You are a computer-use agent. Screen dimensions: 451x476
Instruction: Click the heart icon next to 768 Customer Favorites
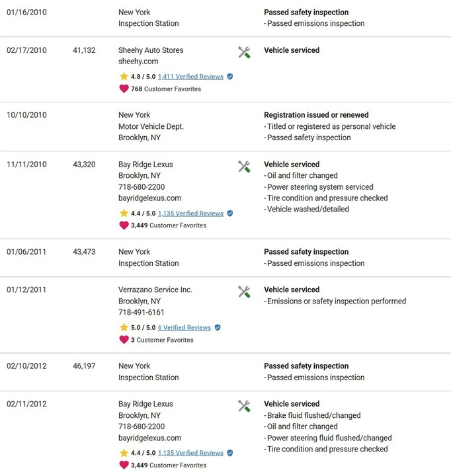[x=124, y=89]
